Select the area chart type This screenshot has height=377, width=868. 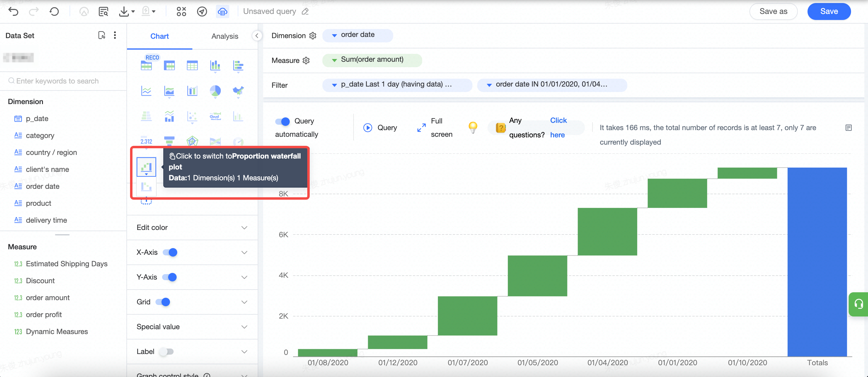pyautogui.click(x=169, y=91)
